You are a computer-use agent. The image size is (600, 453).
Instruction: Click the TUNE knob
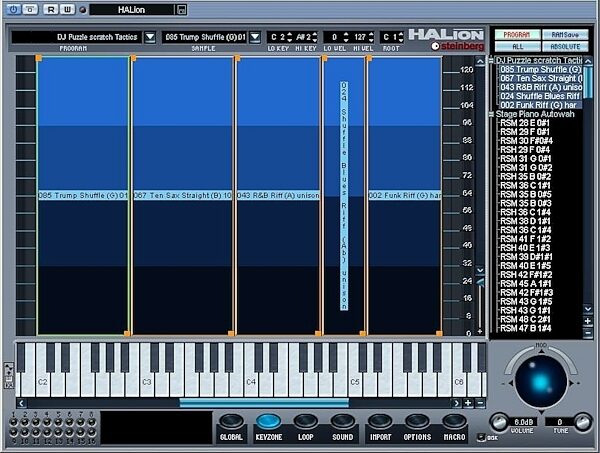(x=583, y=422)
